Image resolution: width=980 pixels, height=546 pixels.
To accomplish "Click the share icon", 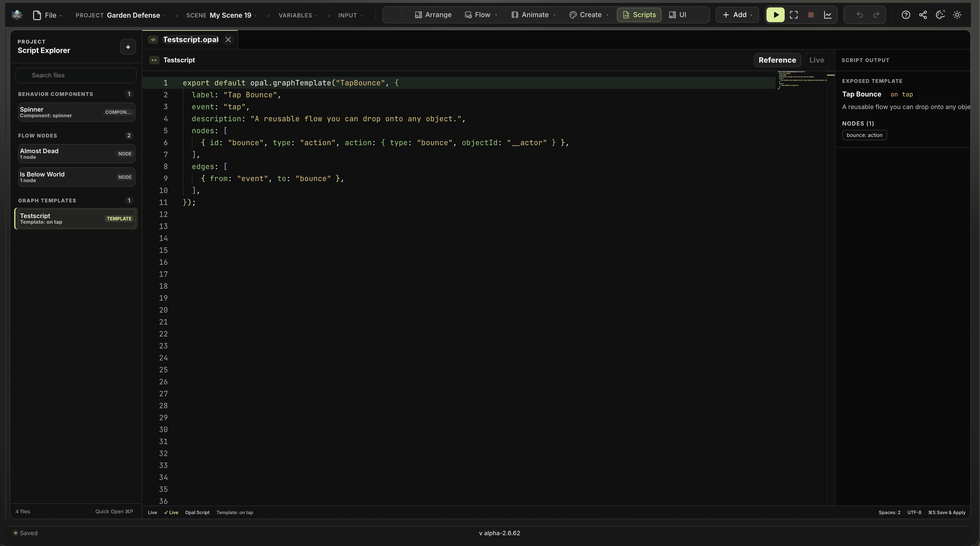I will pos(923,15).
